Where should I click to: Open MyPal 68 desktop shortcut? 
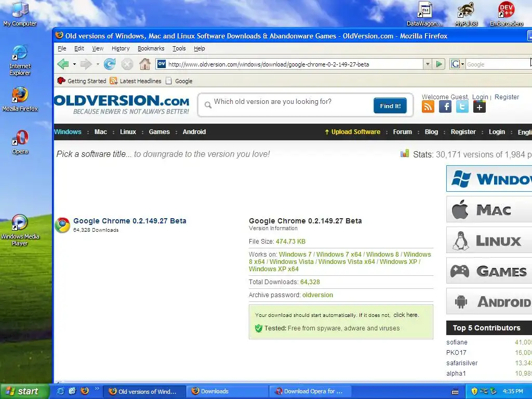point(466,14)
